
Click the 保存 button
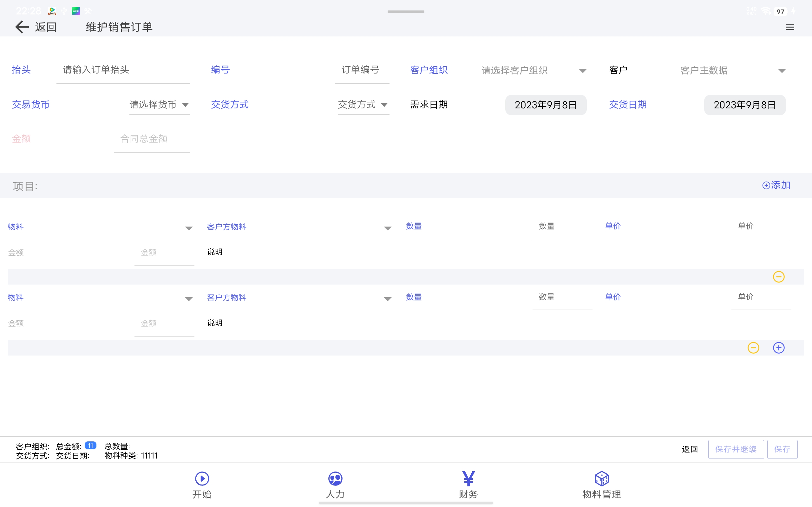[x=782, y=449]
